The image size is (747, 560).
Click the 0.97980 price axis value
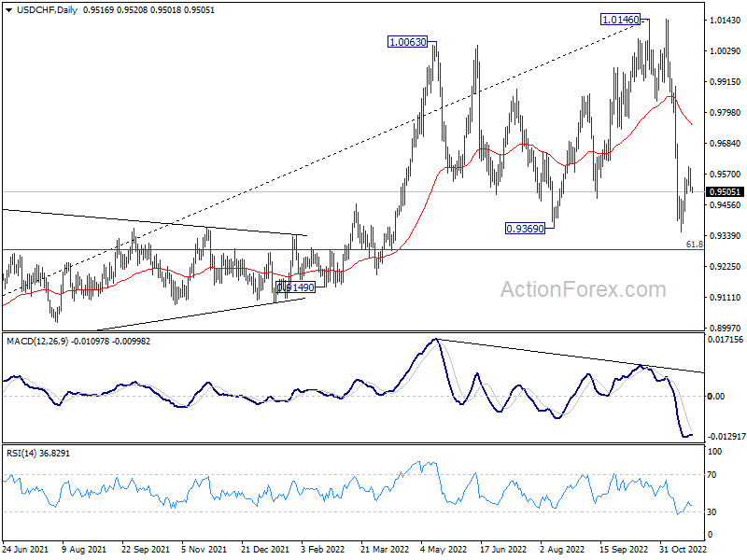(726, 112)
